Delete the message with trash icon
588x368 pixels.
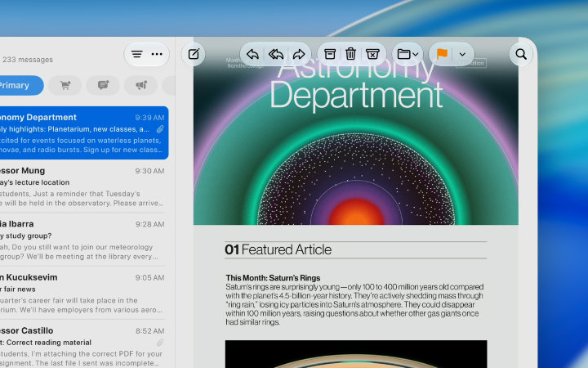click(350, 54)
